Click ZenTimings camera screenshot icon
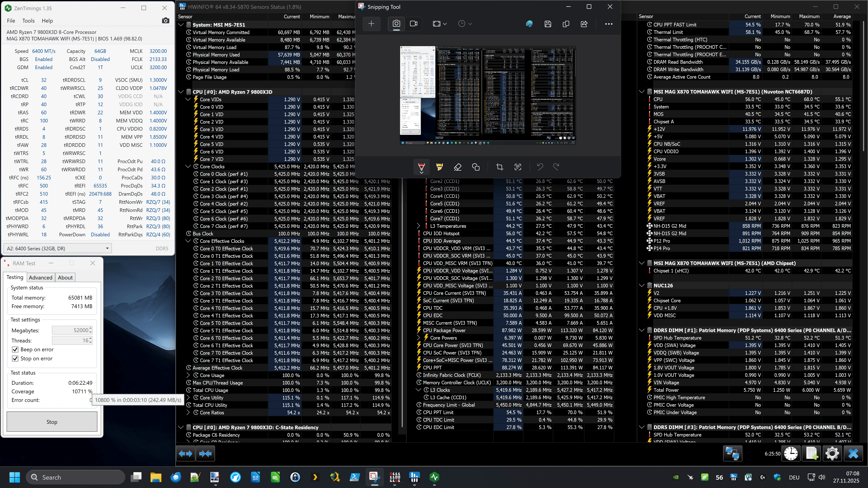Viewport: 868px width, 488px height. 165,21
